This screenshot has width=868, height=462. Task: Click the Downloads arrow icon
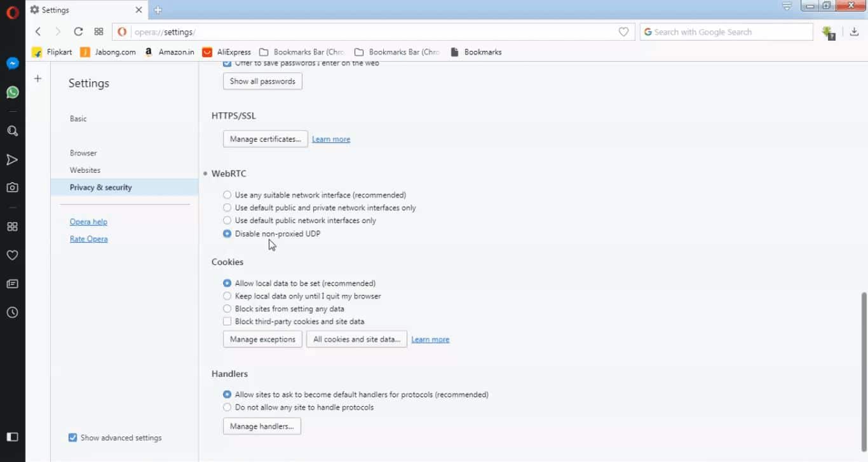coord(854,32)
